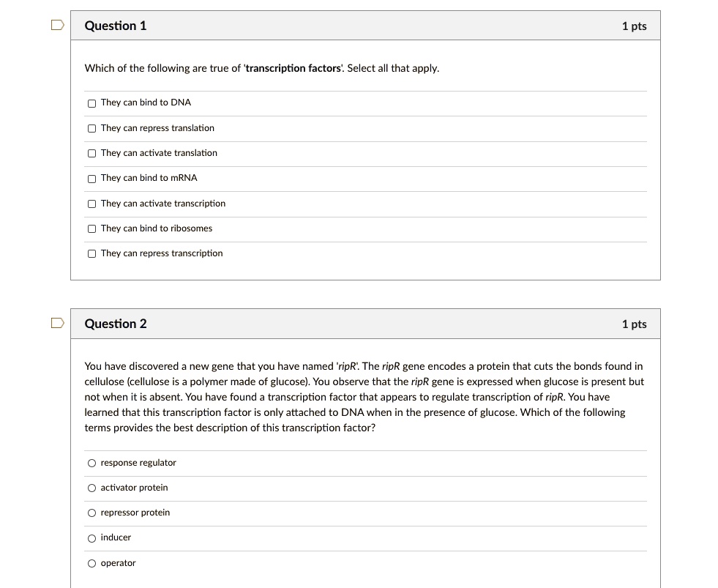Tick 'They can repress translation' checkbox
This screenshot has height=588, width=718.
(91, 129)
